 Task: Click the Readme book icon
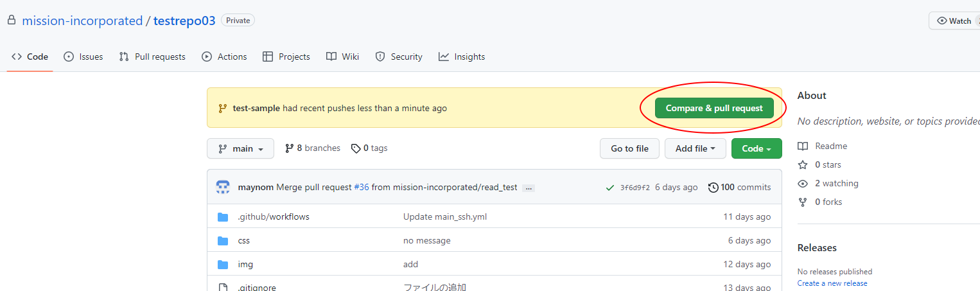coord(803,146)
